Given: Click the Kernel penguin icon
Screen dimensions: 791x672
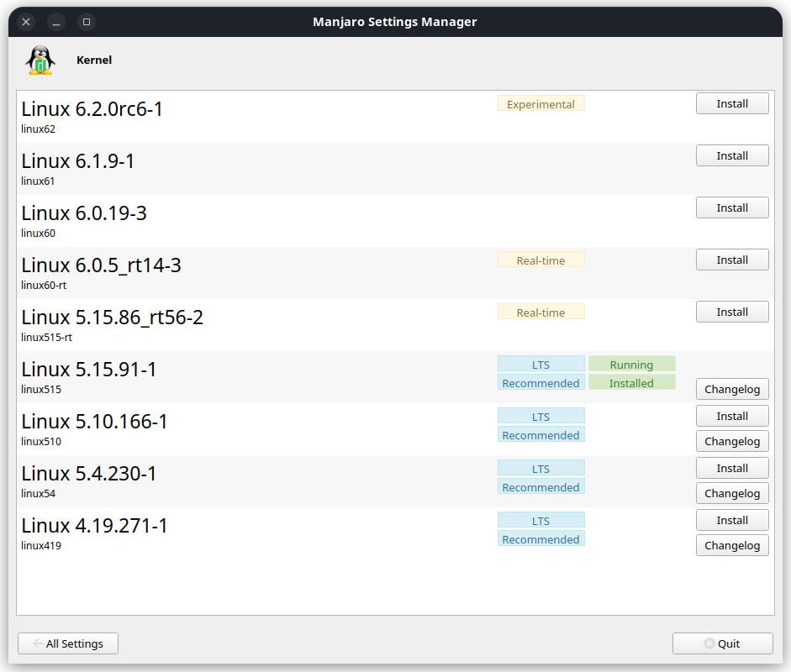Looking at the screenshot, I should [40, 60].
